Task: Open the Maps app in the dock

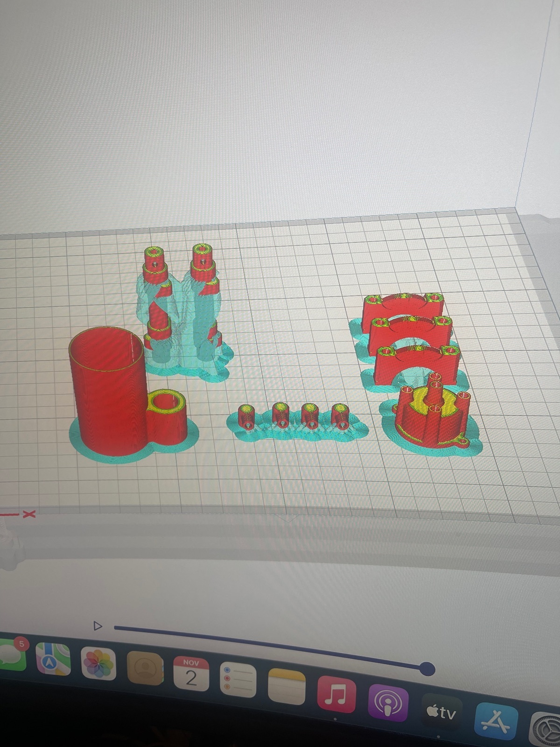Action: coord(53,659)
